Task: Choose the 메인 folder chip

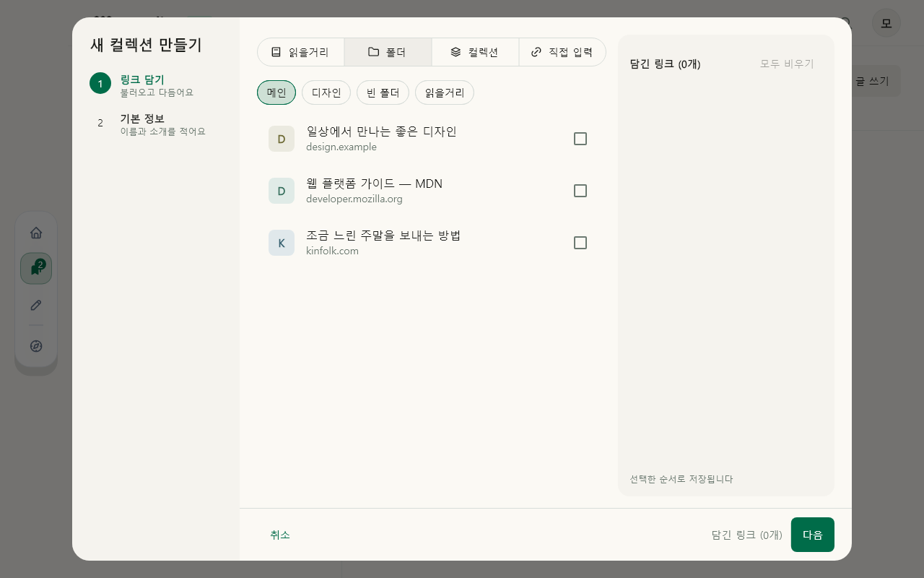Action: pyautogui.click(x=276, y=92)
